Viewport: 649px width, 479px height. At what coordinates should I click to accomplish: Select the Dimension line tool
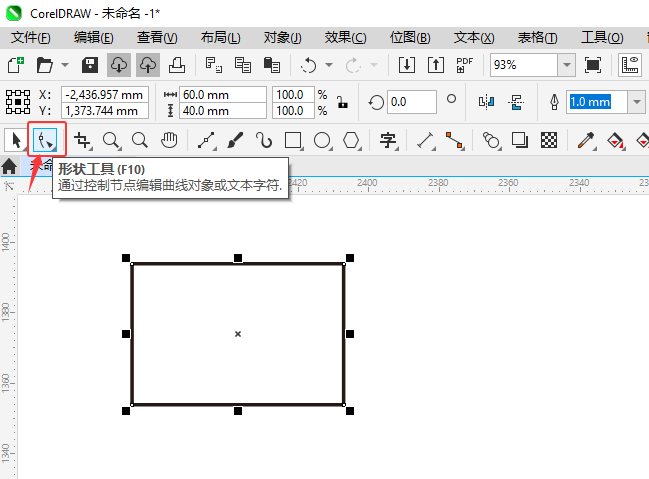(425, 140)
